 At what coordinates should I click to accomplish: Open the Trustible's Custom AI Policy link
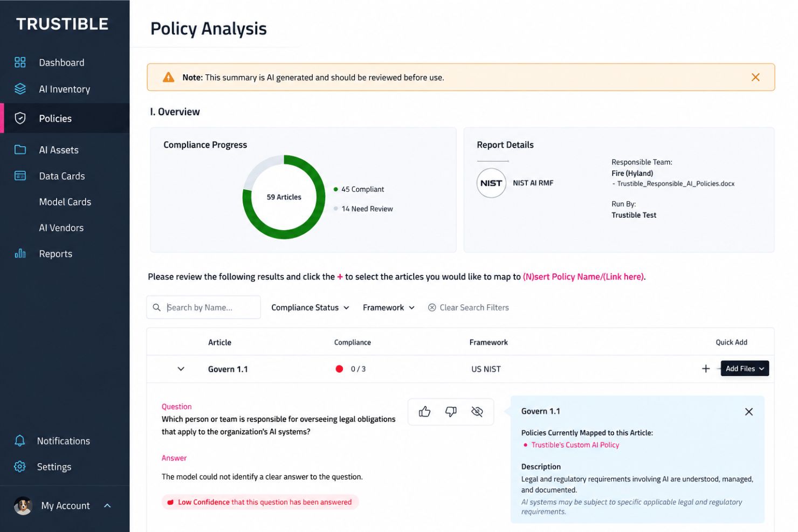click(575, 445)
